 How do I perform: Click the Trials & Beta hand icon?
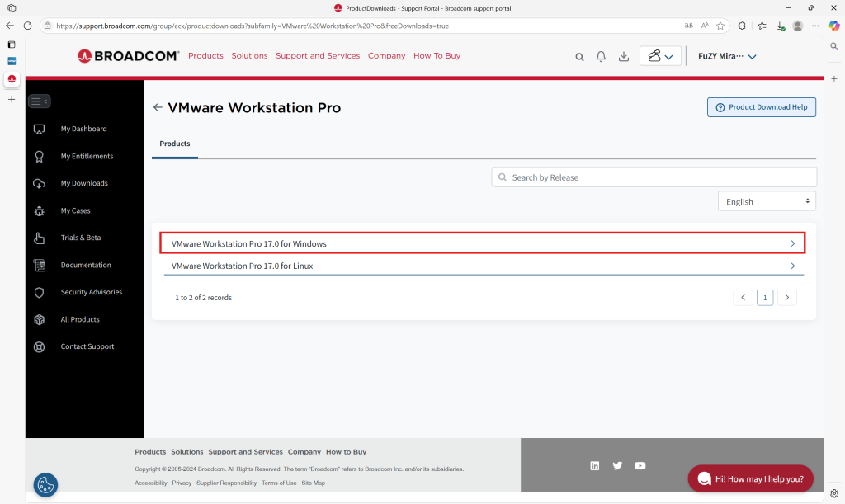pyautogui.click(x=40, y=238)
